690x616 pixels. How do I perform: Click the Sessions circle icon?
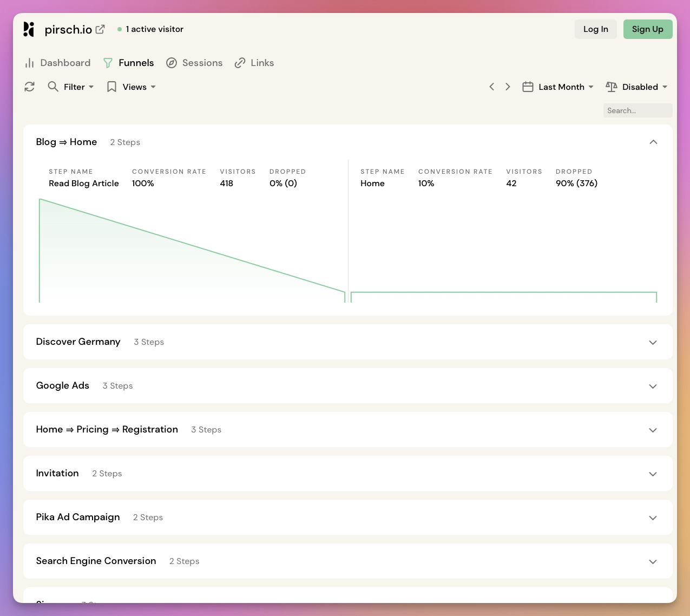172,63
